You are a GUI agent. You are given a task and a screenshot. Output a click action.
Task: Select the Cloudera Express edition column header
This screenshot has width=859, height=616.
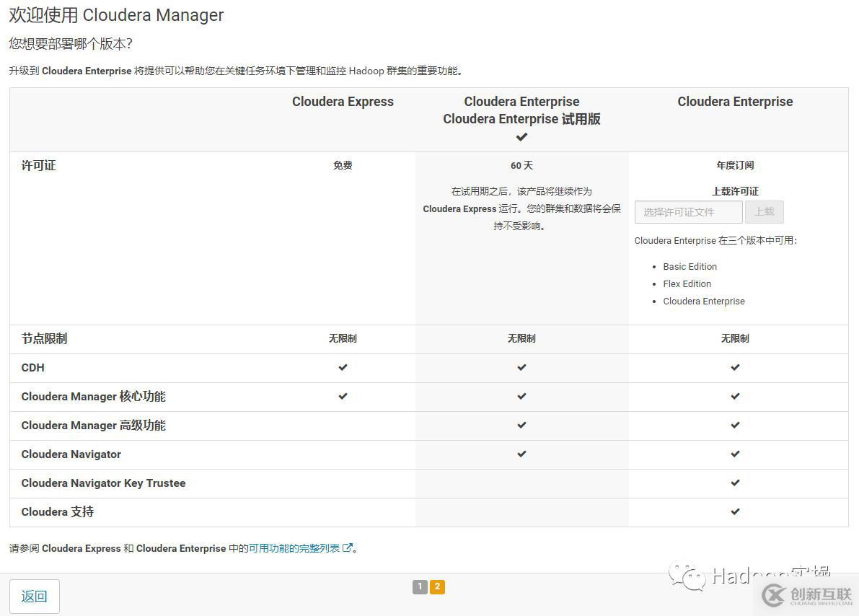(343, 102)
